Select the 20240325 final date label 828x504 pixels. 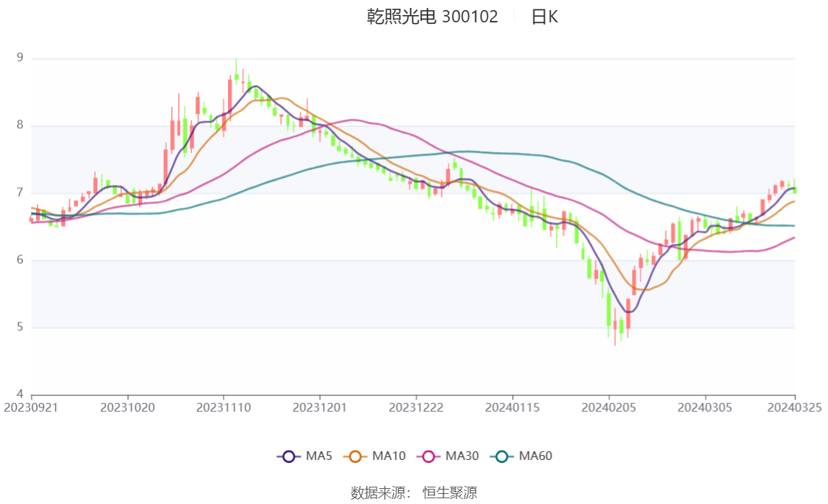pyautogui.click(x=795, y=408)
